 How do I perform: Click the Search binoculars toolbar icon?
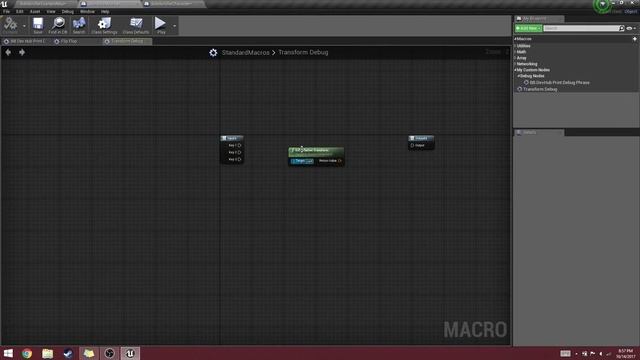tap(79, 25)
